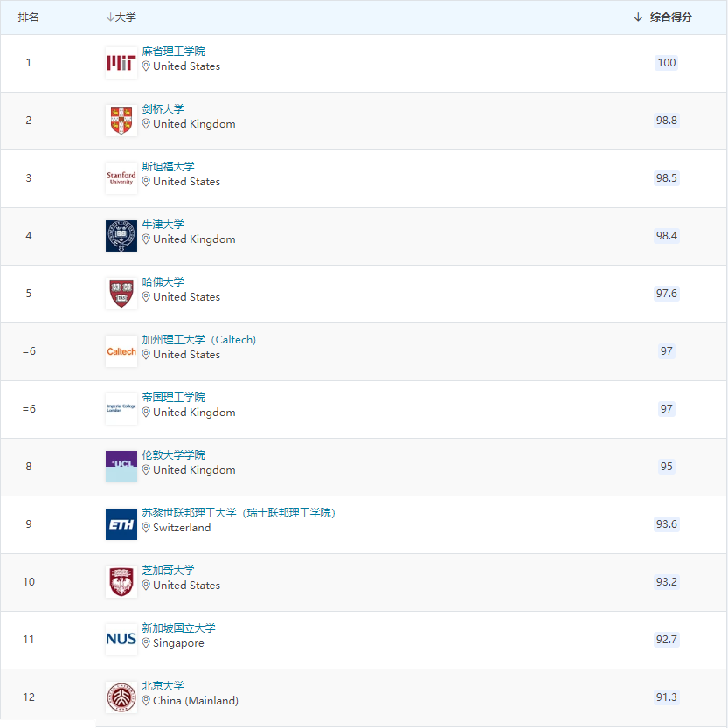This screenshot has height=728, width=728.
Task: Click the Stanford University logo
Action: (121, 178)
